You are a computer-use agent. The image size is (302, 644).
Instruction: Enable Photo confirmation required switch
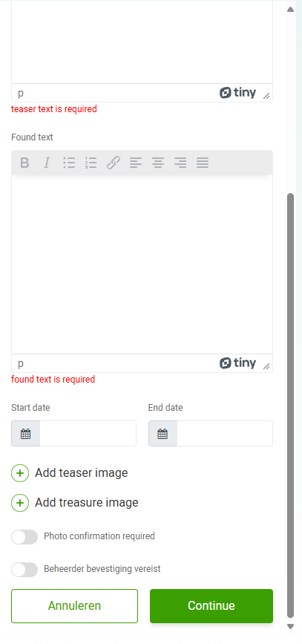point(24,537)
